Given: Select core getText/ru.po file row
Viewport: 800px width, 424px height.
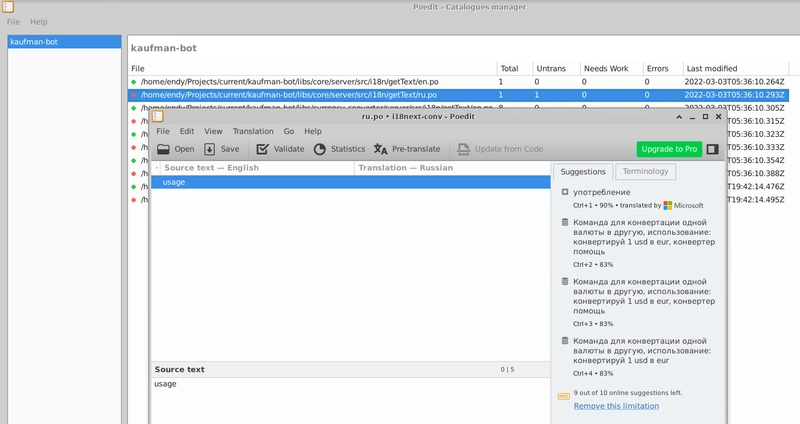Looking at the screenshot, I should click(x=458, y=95).
